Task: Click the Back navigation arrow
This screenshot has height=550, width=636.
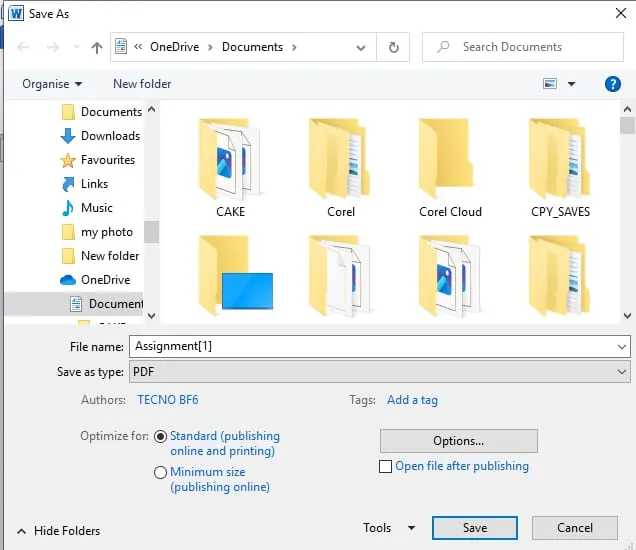Action: point(23,47)
